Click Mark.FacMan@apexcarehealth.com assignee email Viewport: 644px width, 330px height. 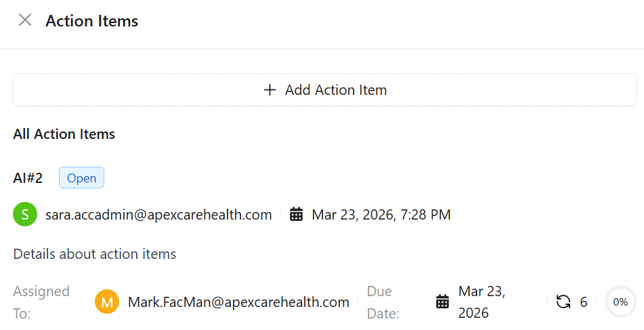tap(238, 302)
